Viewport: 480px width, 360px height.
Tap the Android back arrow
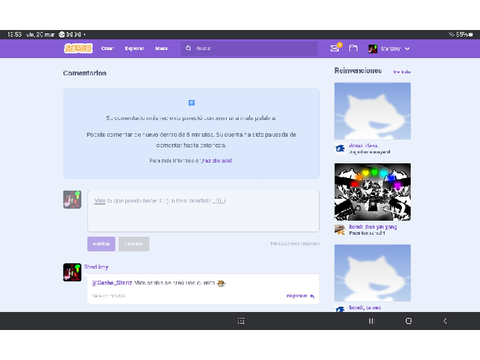(x=445, y=321)
